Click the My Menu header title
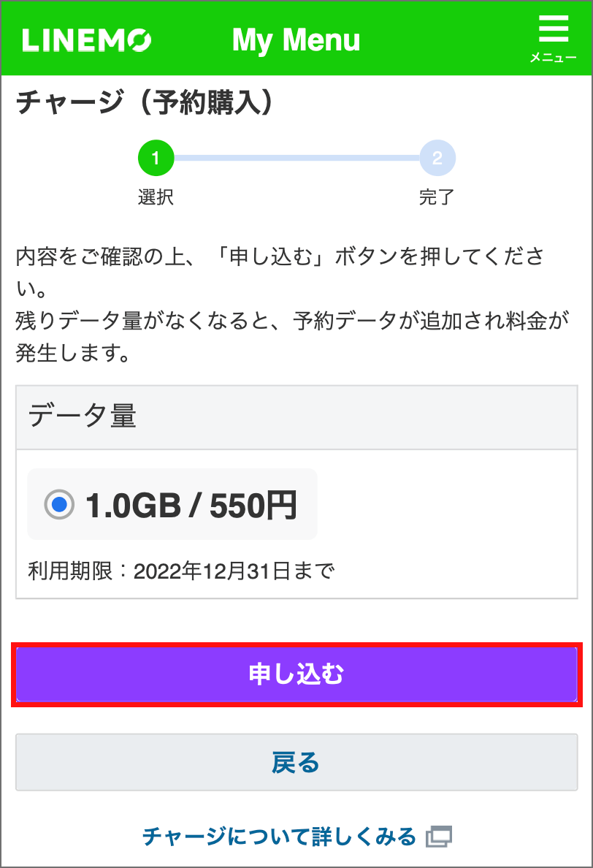This screenshot has width=593, height=868. click(296, 40)
